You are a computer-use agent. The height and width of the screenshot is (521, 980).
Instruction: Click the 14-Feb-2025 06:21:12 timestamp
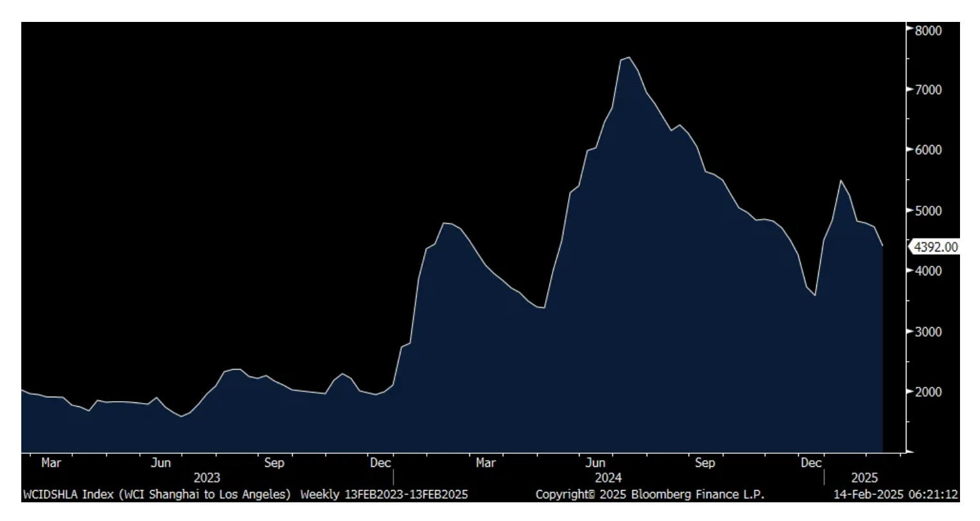(896, 495)
